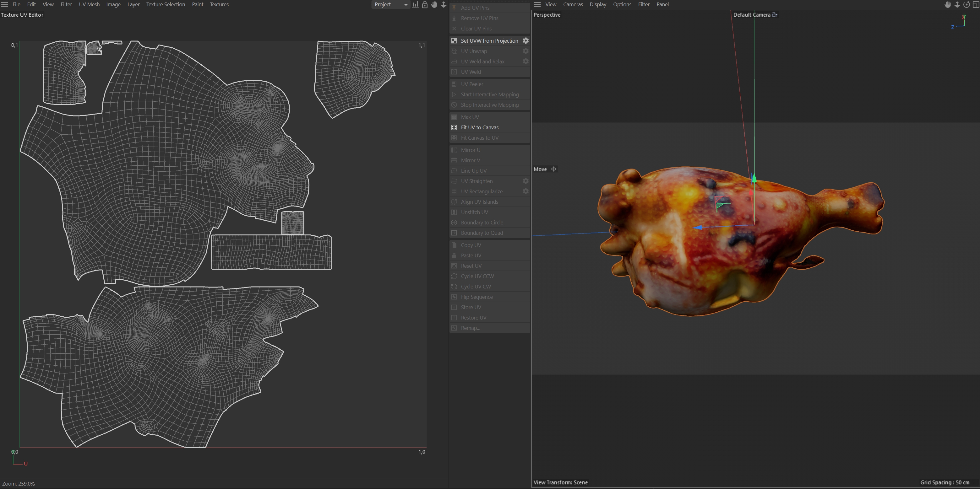Click the UV editor pan hand icon

(x=434, y=5)
